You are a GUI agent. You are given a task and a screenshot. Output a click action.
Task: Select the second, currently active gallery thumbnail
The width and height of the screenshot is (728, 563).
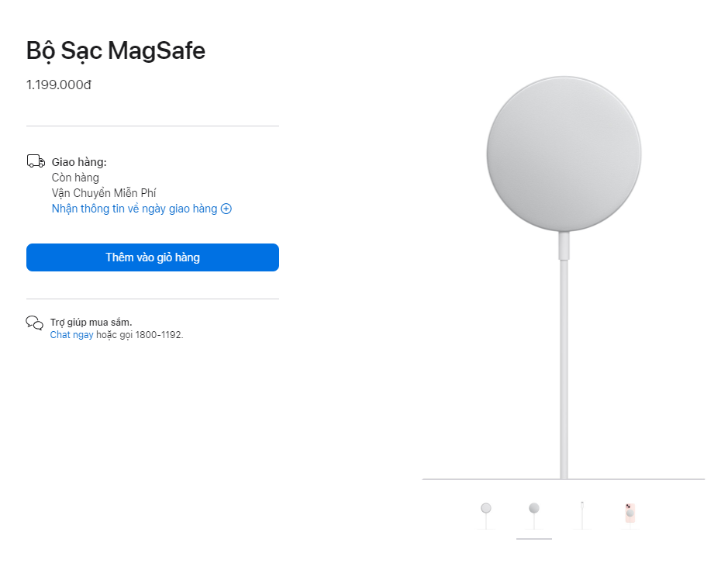pyautogui.click(x=534, y=513)
